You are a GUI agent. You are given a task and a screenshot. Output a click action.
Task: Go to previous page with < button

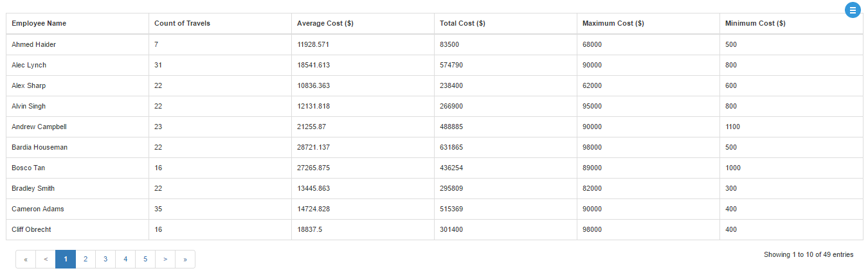point(46,259)
